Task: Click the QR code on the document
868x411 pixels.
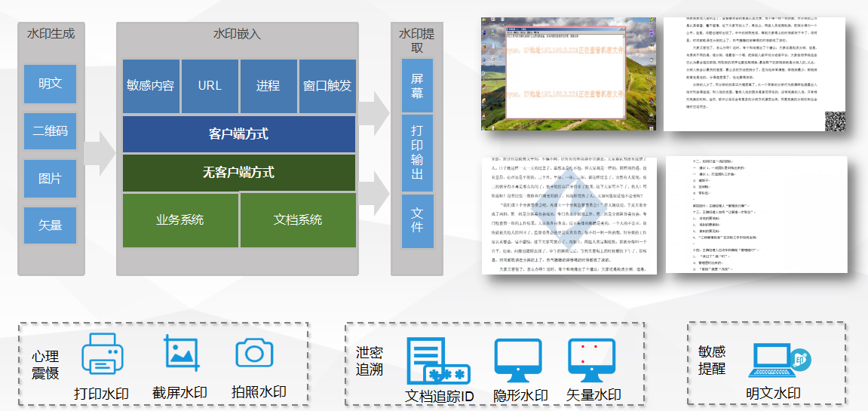Action: coord(834,121)
